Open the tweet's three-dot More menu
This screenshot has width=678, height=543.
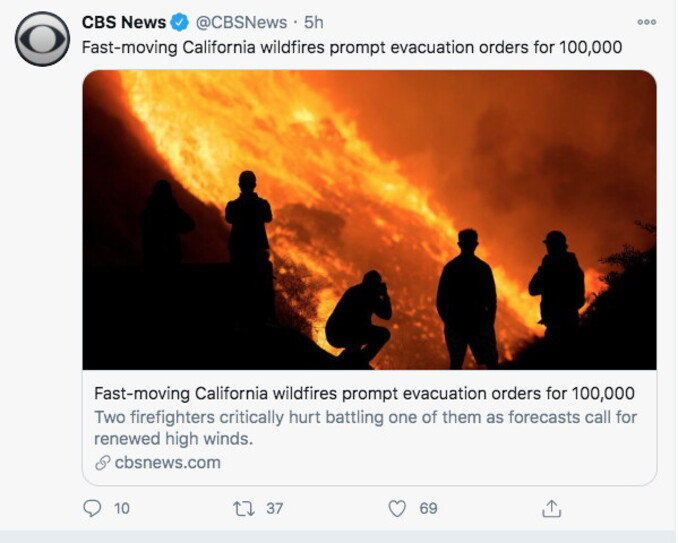coord(646,22)
